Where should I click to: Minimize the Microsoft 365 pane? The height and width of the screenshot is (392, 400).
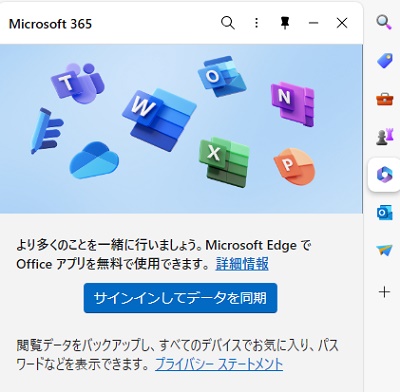tap(313, 23)
